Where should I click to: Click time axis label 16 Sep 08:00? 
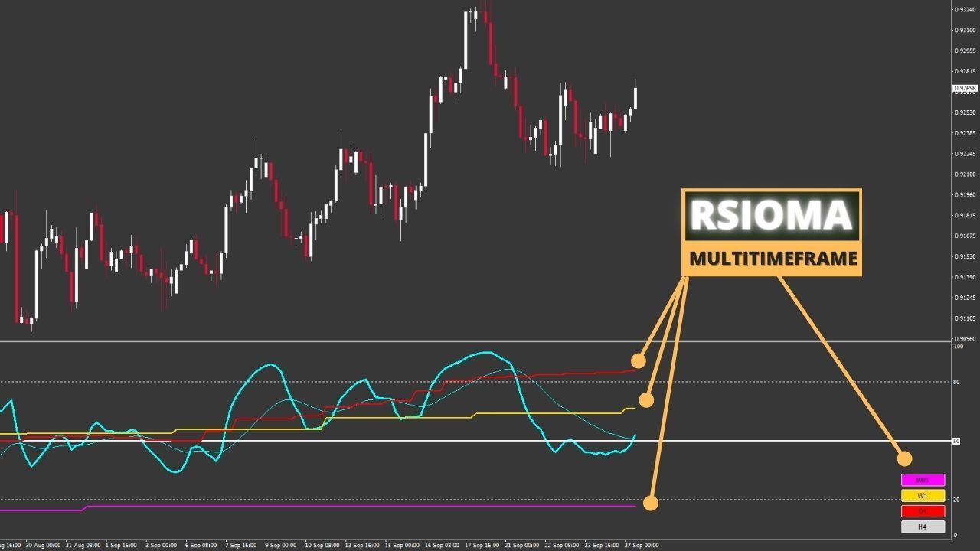[441, 546]
